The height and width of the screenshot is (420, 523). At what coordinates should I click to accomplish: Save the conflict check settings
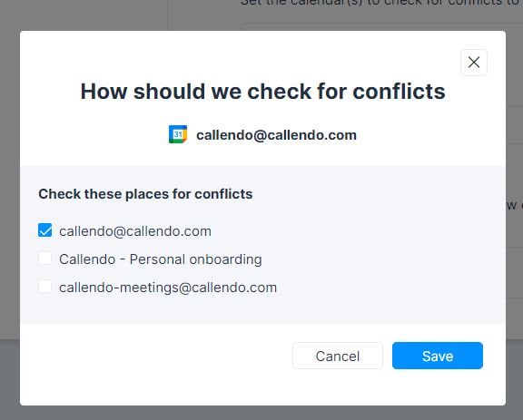tap(438, 356)
